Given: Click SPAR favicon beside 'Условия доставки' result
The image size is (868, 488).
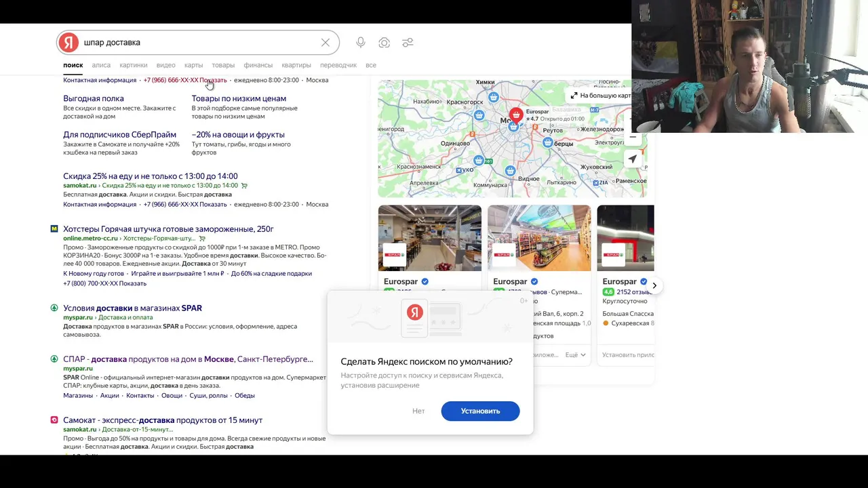Looking at the screenshot, I should pyautogui.click(x=54, y=308).
